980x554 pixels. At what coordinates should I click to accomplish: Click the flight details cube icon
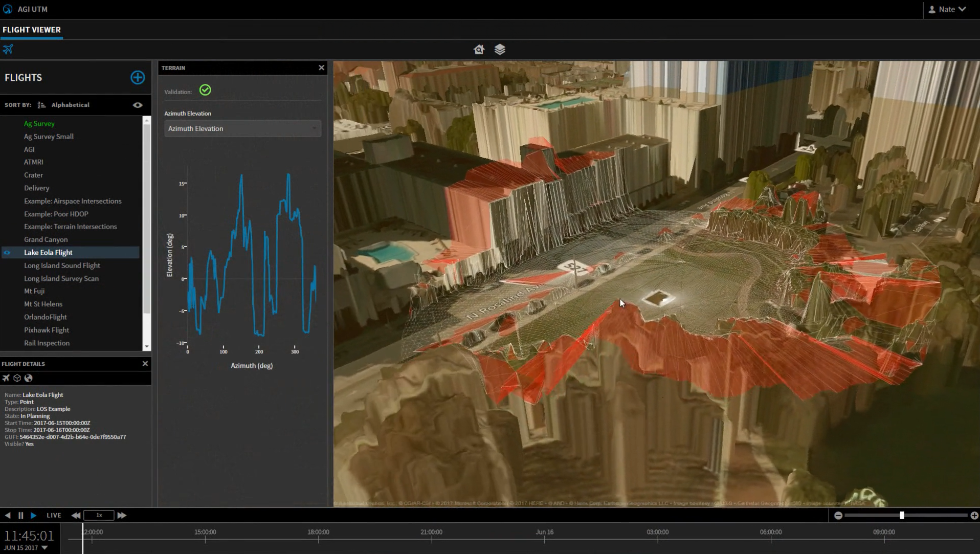[x=17, y=378]
